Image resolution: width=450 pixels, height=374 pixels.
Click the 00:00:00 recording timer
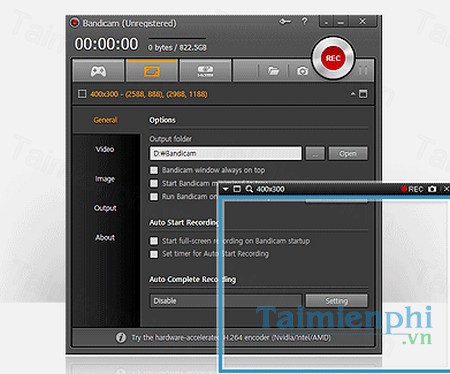[x=106, y=44]
